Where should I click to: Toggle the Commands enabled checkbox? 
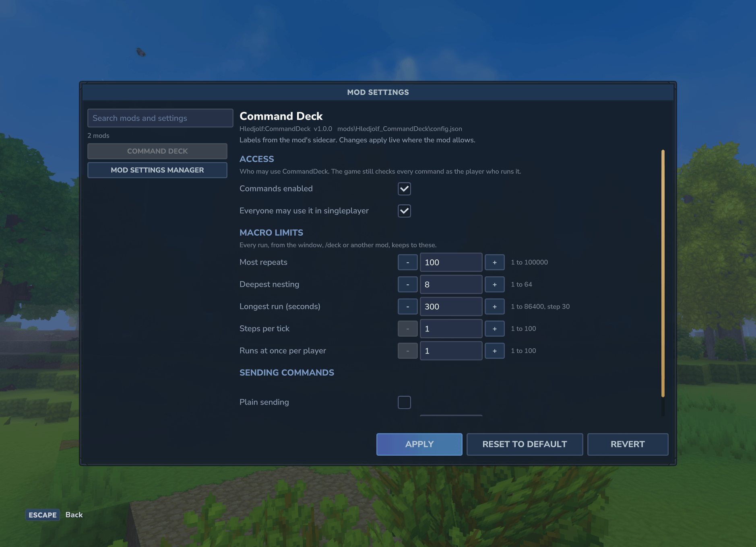[x=404, y=189]
